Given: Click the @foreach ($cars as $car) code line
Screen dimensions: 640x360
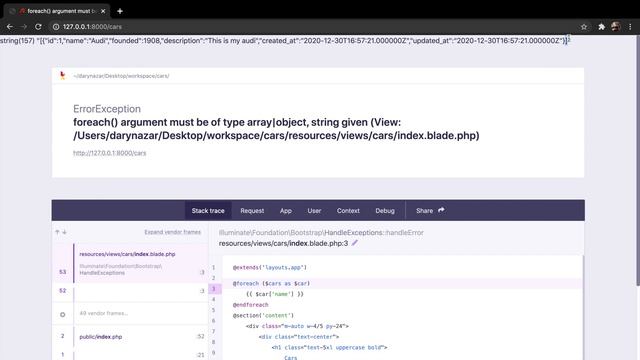Looking at the screenshot, I should (271, 283).
